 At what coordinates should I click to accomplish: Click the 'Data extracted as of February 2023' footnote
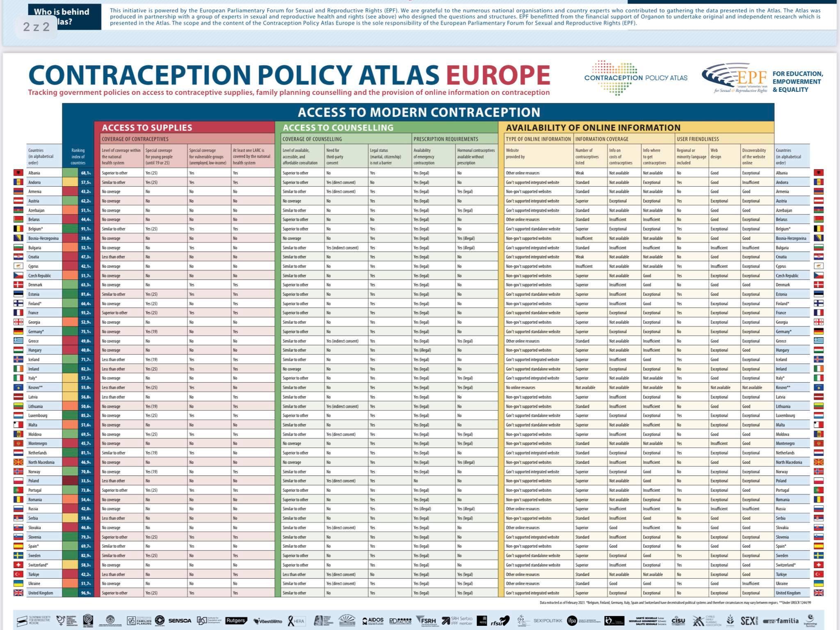pos(675,603)
